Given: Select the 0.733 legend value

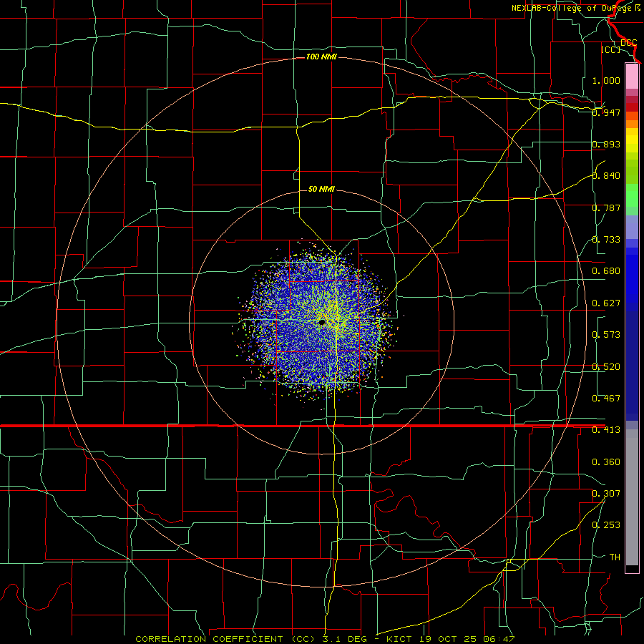Looking at the screenshot, I should pyautogui.click(x=606, y=240).
